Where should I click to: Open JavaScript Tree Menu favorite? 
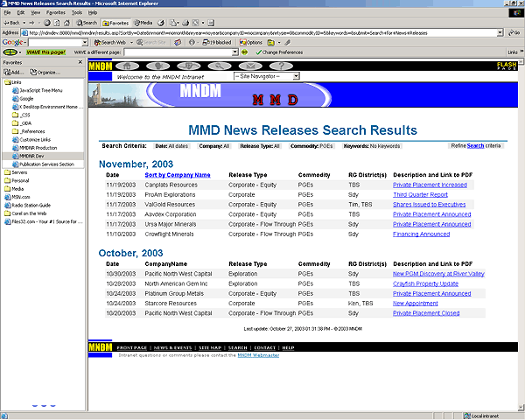click(37, 90)
